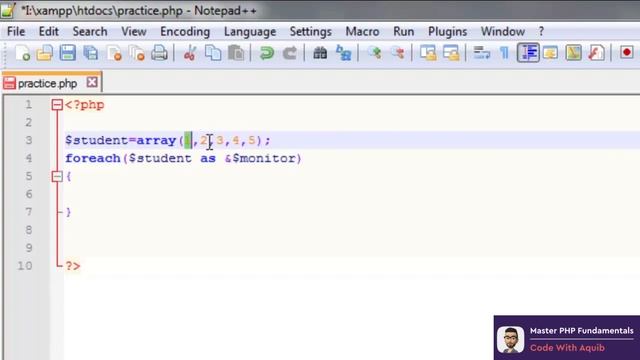Close the current document from the toolbar
640x360 pixels.
(114, 53)
